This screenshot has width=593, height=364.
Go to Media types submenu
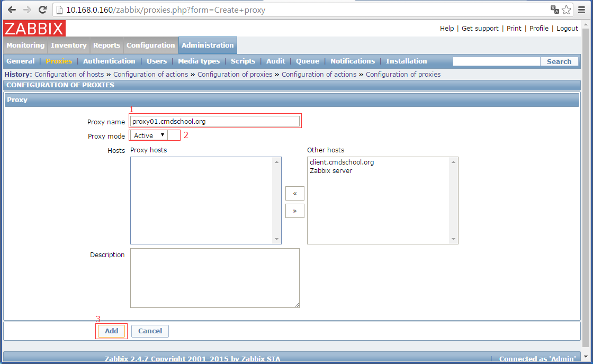pyautogui.click(x=199, y=61)
